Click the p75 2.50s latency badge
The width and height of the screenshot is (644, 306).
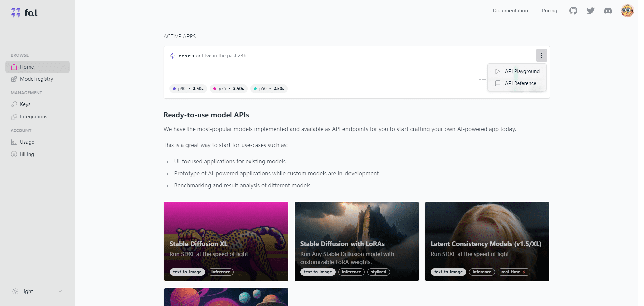tap(228, 89)
